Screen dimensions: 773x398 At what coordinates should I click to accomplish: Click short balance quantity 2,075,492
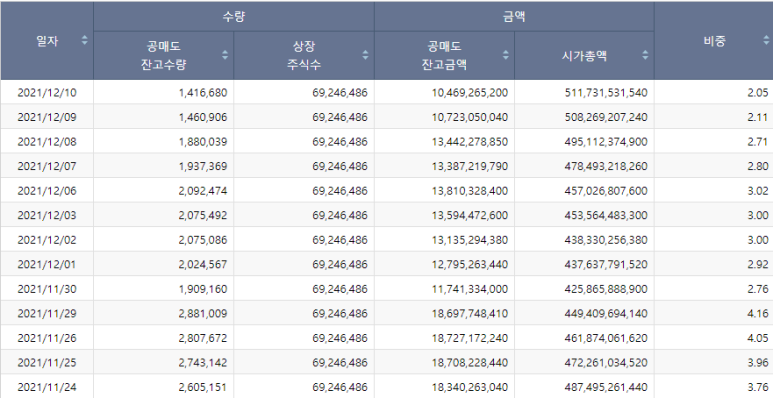(203, 216)
